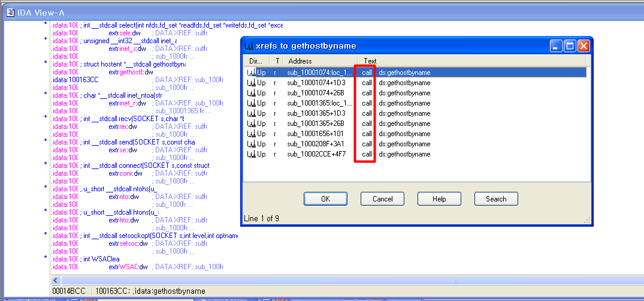The height and width of the screenshot is (301, 644).
Task: Select highlighted xref row sub_10001074:loc_1...
Action: click(415, 73)
